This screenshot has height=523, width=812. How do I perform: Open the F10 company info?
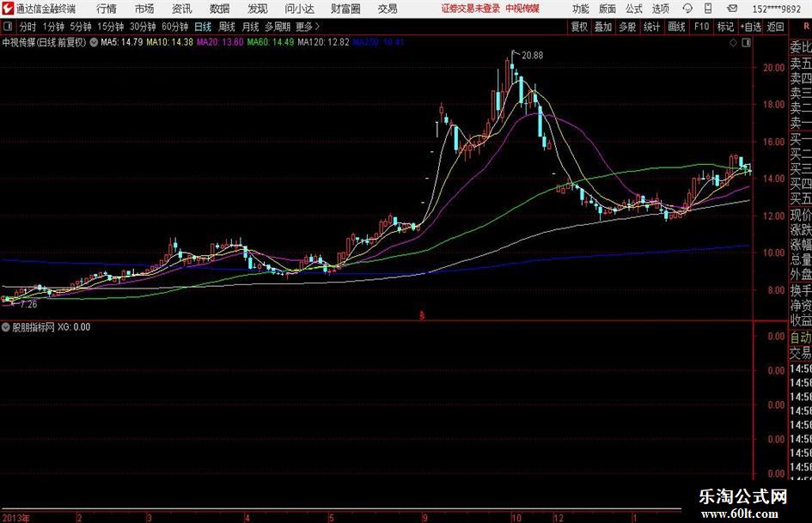(x=701, y=27)
